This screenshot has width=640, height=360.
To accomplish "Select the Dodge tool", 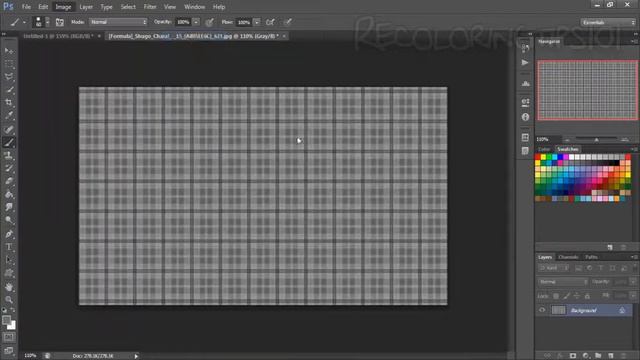I will click(9, 220).
